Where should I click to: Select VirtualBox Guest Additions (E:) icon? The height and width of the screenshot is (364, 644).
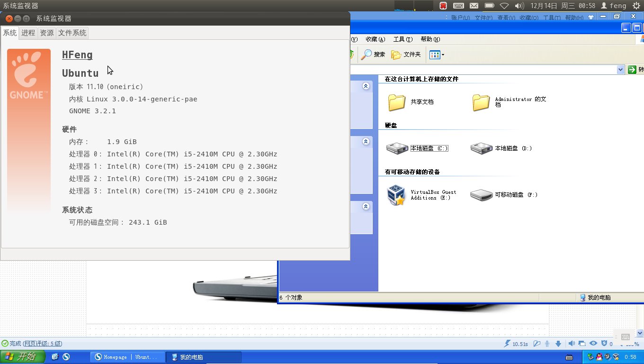pyautogui.click(x=396, y=195)
